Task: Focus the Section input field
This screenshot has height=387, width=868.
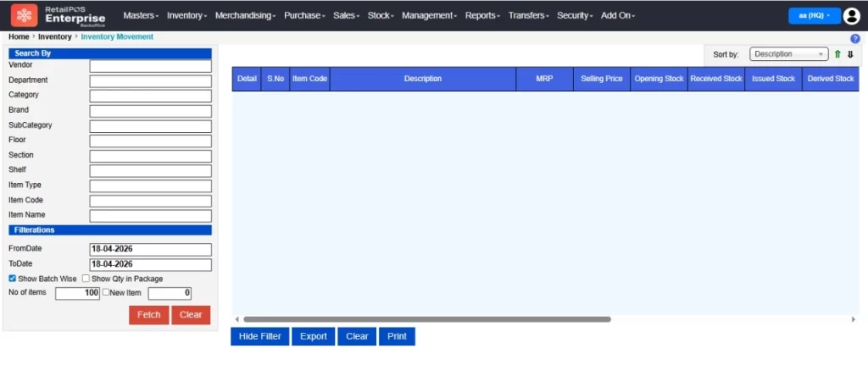Action: click(151, 156)
